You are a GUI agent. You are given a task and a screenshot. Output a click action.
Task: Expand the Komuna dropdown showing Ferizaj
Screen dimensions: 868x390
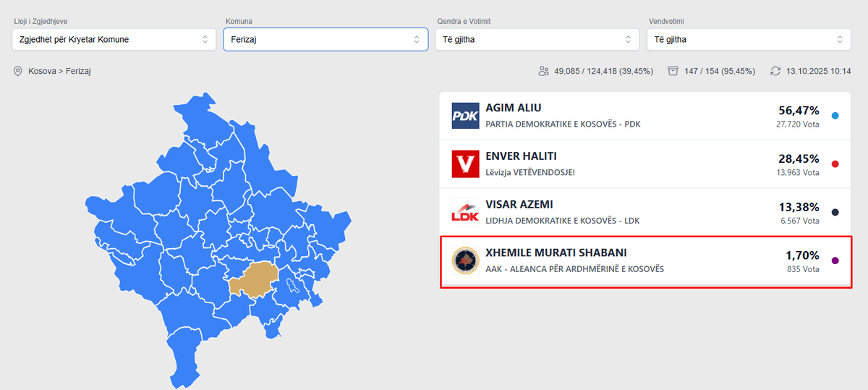(x=325, y=39)
